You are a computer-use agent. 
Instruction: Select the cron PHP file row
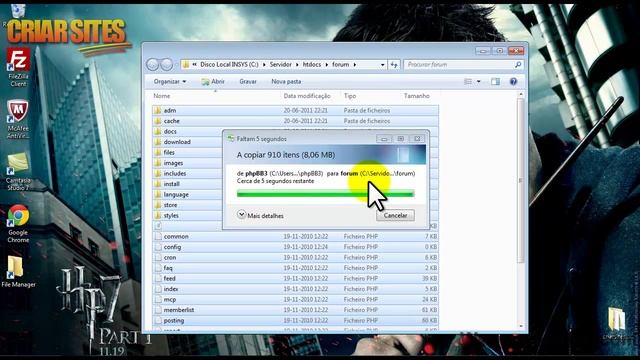coord(296,258)
